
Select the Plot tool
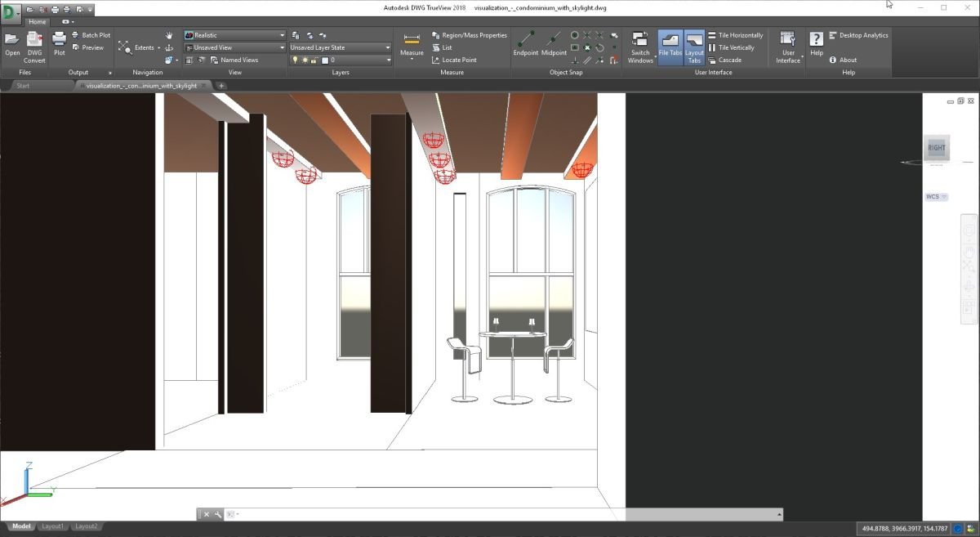[59, 47]
